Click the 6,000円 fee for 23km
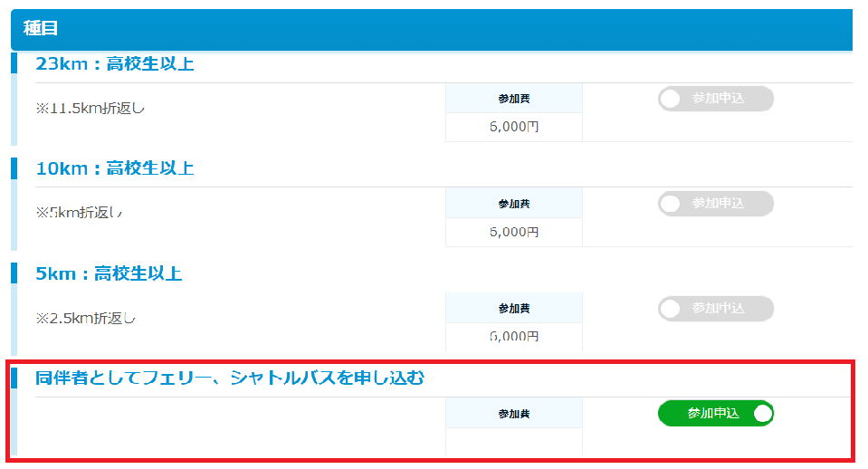 (513, 128)
